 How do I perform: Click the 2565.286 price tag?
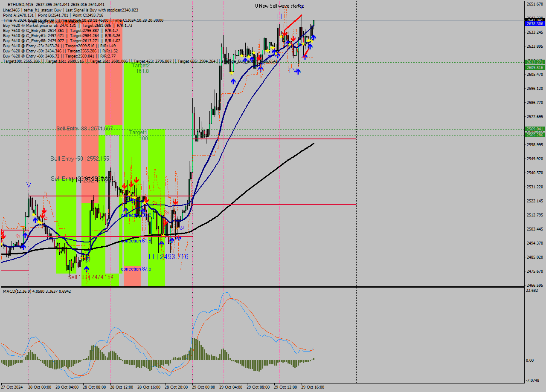pos(534,135)
